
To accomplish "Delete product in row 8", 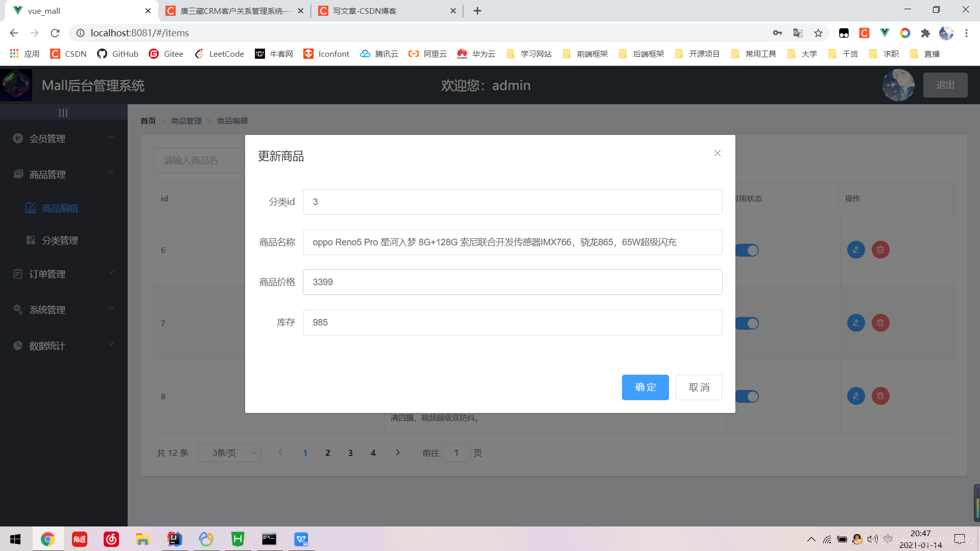I will 880,396.
